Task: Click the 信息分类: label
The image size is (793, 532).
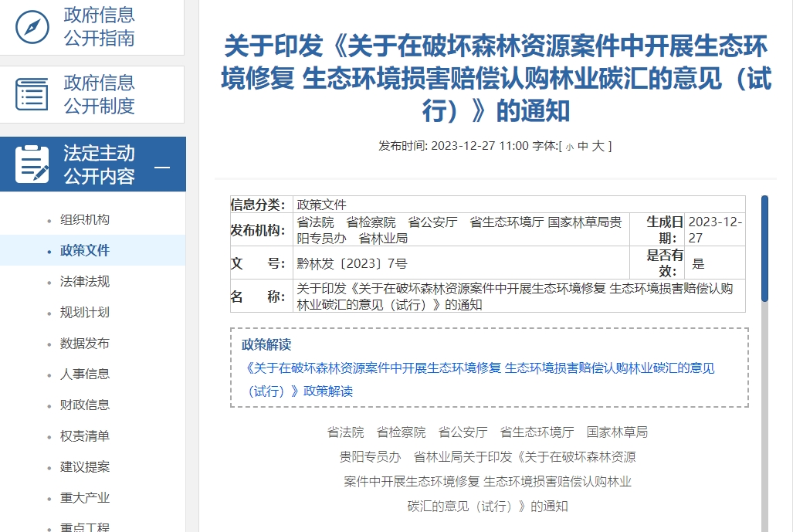Action: pos(258,205)
